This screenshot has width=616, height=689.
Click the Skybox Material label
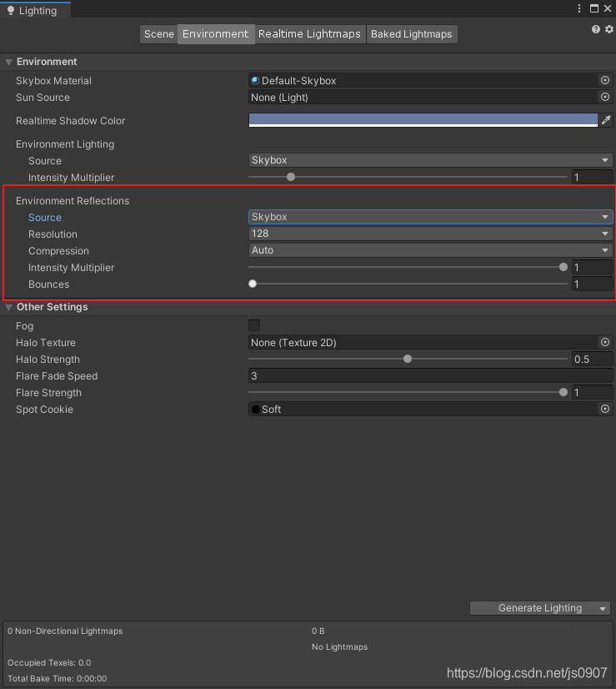53,81
